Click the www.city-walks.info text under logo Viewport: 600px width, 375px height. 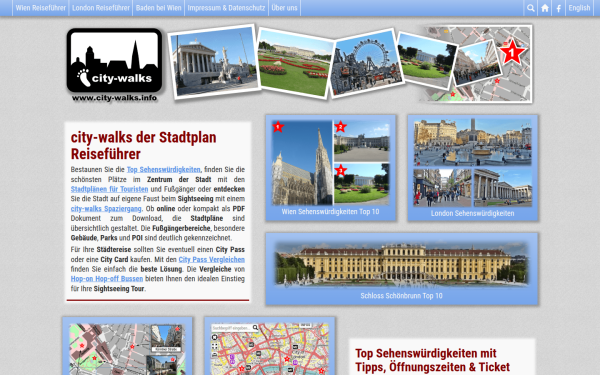coord(114,98)
